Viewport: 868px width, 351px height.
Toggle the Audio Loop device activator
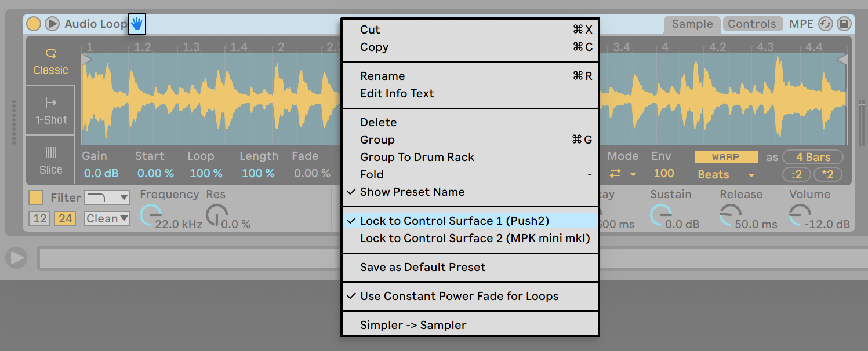tap(34, 24)
